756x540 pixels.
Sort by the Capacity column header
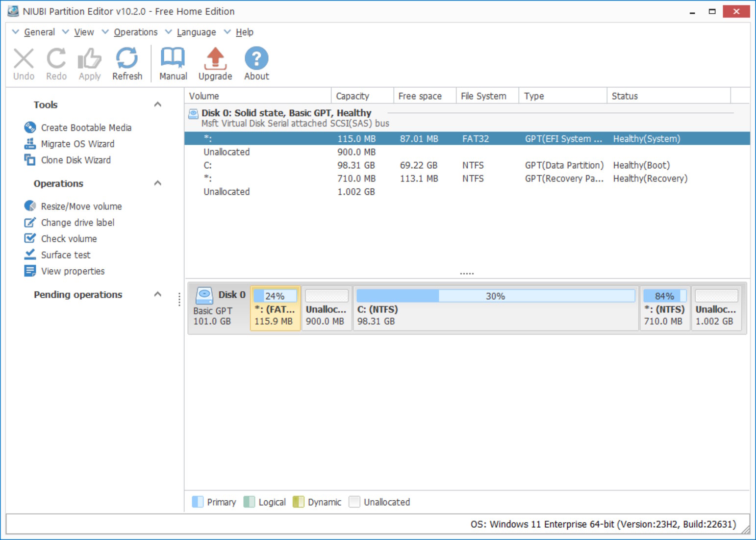(x=362, y=96)
